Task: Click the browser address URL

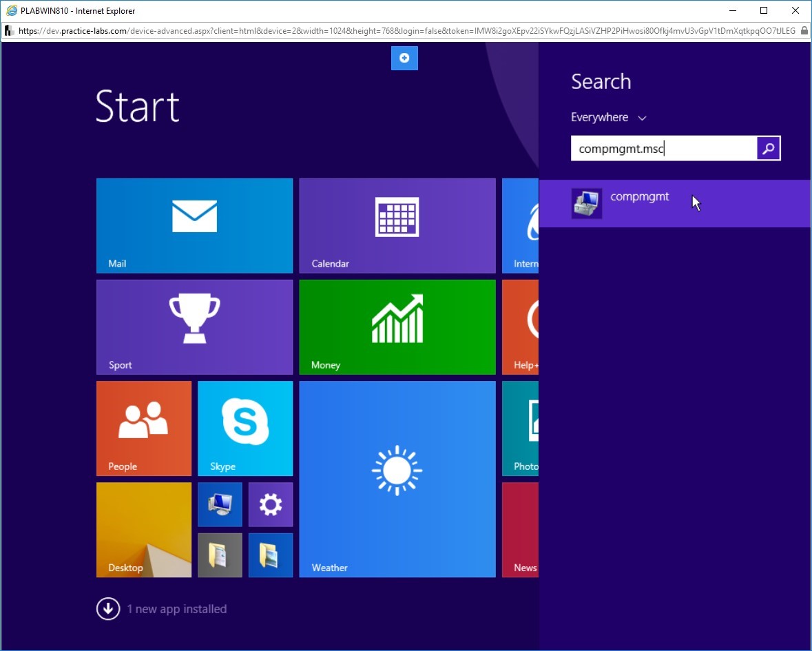Action: (x=407, y=31)
